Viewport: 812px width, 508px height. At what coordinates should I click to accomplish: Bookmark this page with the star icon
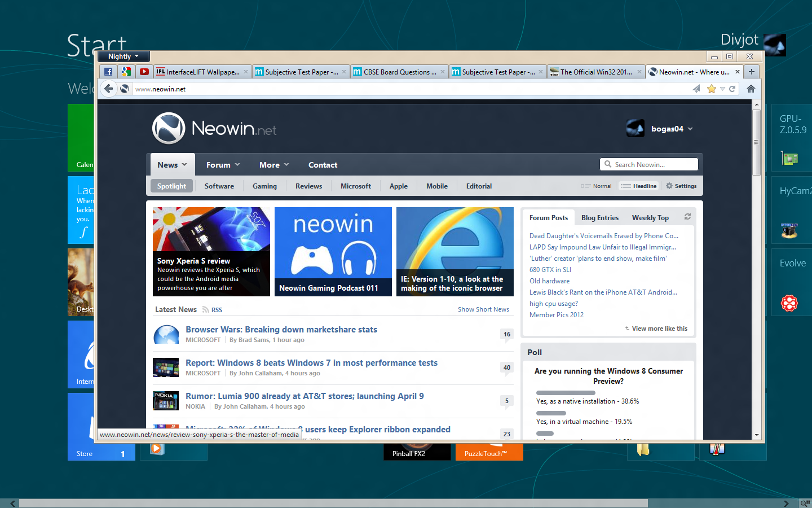(712, 89)
